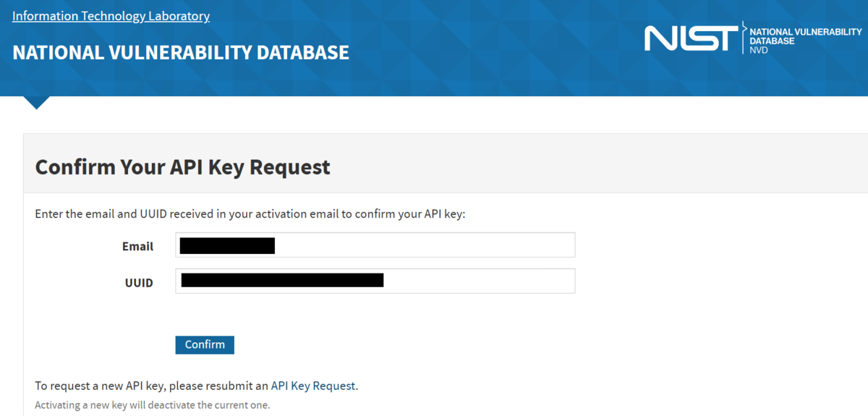Image resolution: width=868 pixels, height=416 pixels.
Task: Click the empty right side of the Email field
Action: pos(425,245)
